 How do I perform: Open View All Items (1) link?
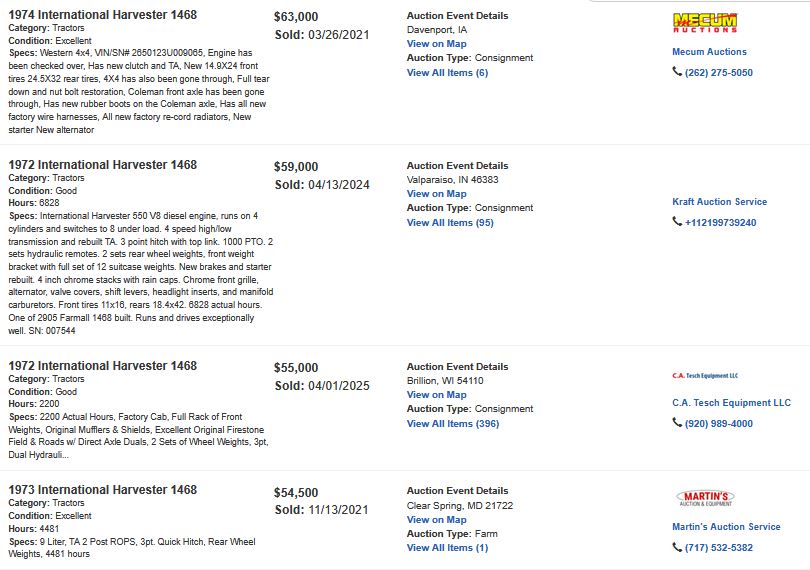pos(447,548)
